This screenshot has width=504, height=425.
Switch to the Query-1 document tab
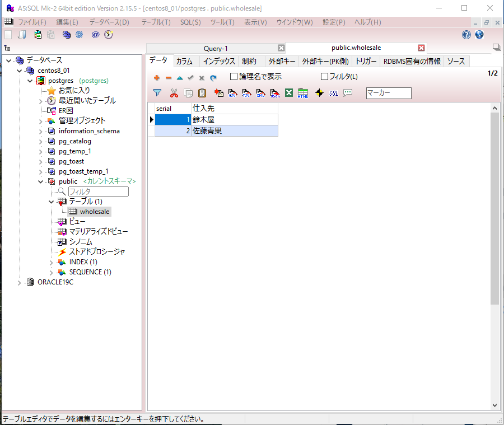216,48
